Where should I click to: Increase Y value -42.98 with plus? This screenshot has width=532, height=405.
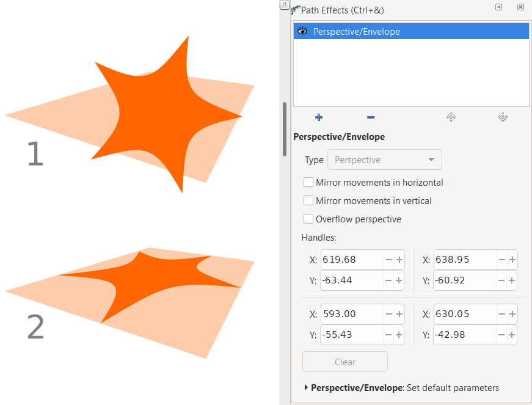512,335
